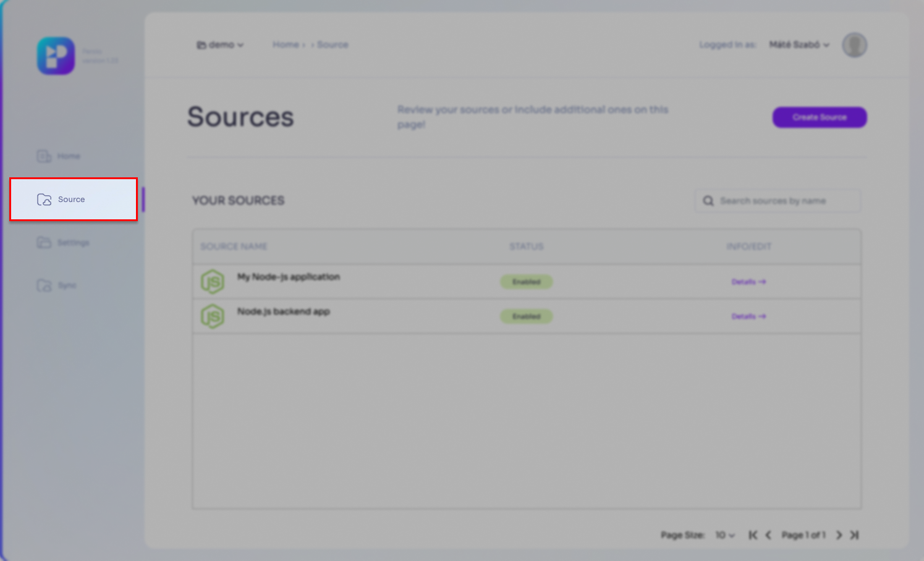Viewport: 924px width, 561px height.
Task: Select the Source item in the sidebar
Action: point(72,200)
